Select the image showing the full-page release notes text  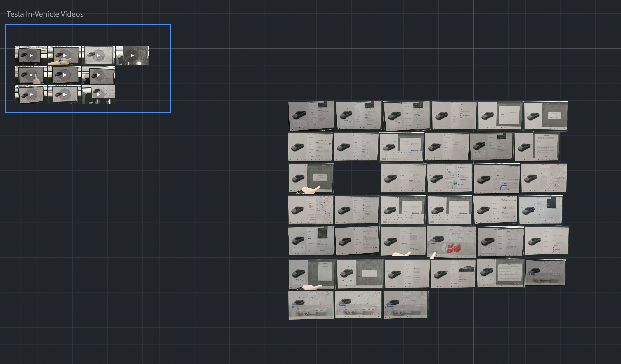[x=537, y=147]
